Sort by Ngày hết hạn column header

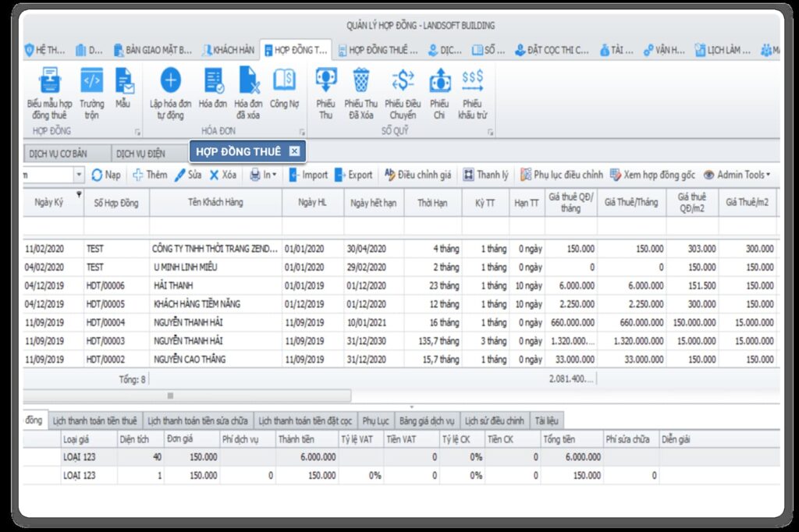coord(374,202)
